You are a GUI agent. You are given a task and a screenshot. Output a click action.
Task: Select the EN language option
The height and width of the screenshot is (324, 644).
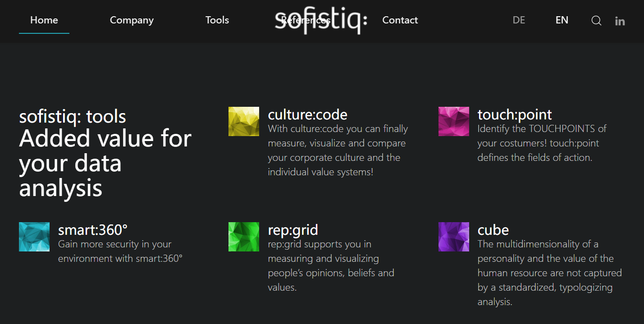[x=562, y=20]
